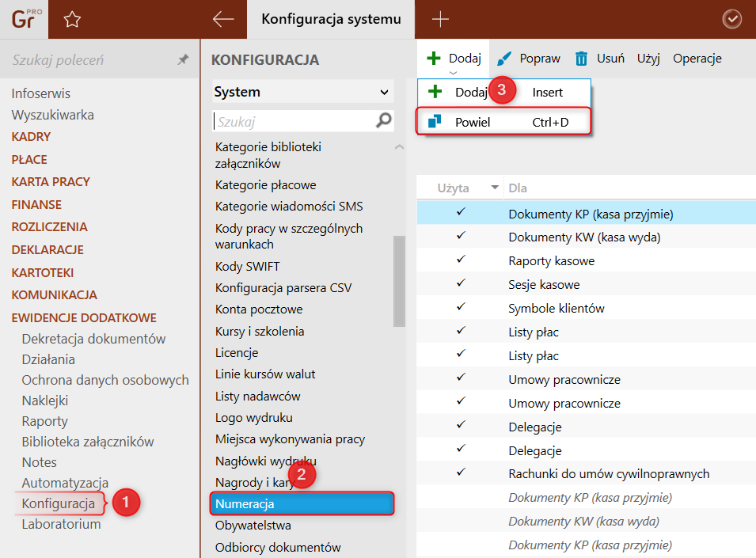Select Numeracja in configuration list
This screenshot has width=756, height=558.
[302, 503]
